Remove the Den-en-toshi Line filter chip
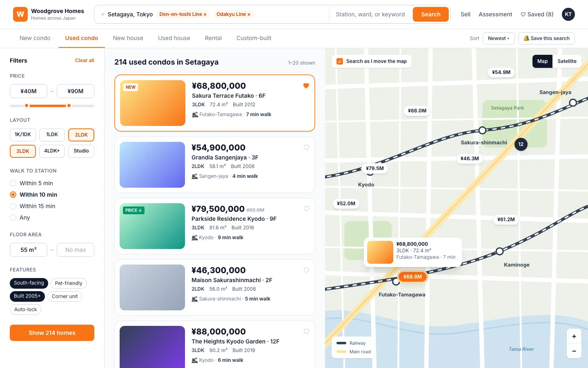Screen dimensions: 588x368 pyautogui.click(x=205, y=14)
